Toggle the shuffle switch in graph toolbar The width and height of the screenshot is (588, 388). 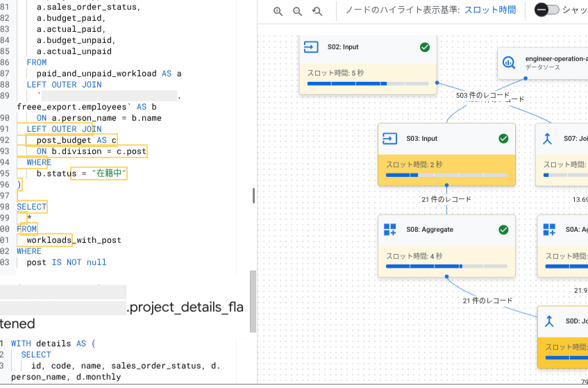click(546, 10)
